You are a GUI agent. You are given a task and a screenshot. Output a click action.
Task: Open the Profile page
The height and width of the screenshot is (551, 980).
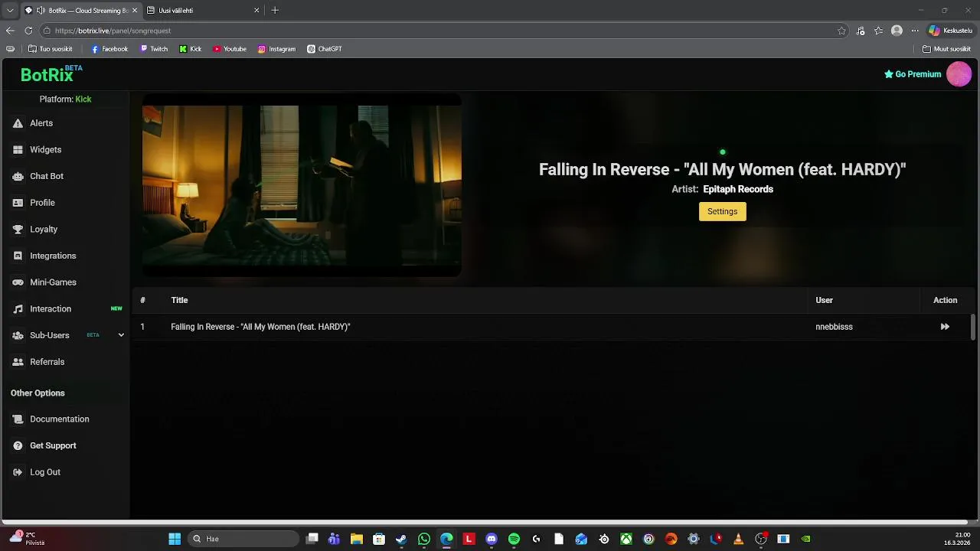click(x=42, y=203)
